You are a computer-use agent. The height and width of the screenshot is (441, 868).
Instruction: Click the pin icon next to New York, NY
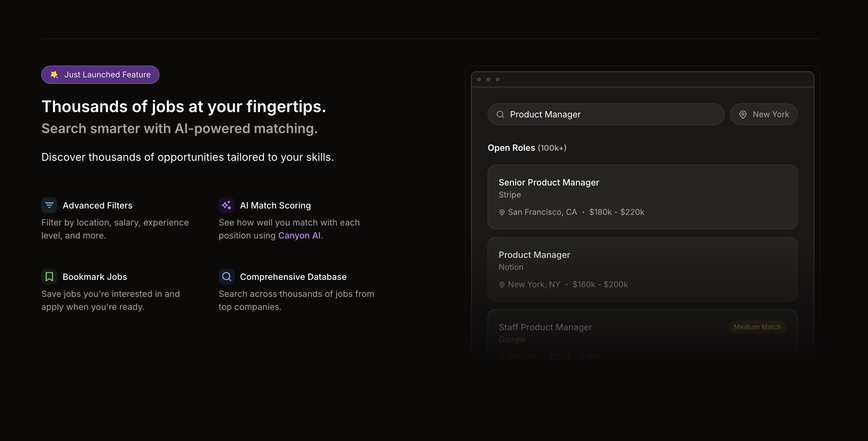(502, 285)
